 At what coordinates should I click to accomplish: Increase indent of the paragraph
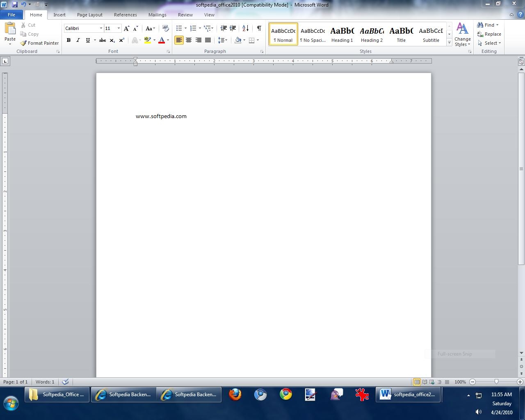coord(233,28)
